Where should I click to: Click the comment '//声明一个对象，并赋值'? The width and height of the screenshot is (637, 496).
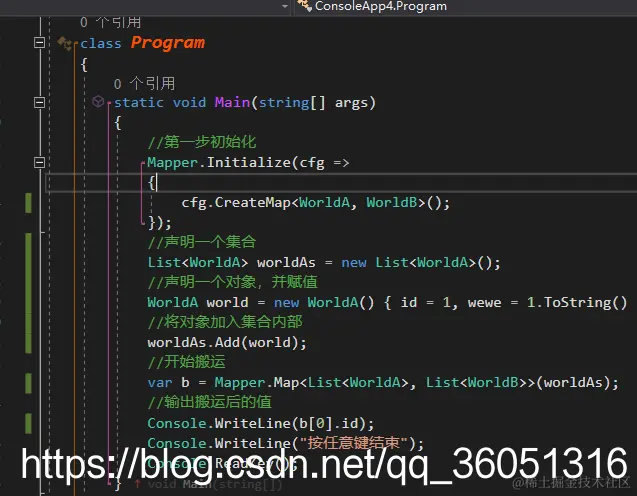coord(232,282)
